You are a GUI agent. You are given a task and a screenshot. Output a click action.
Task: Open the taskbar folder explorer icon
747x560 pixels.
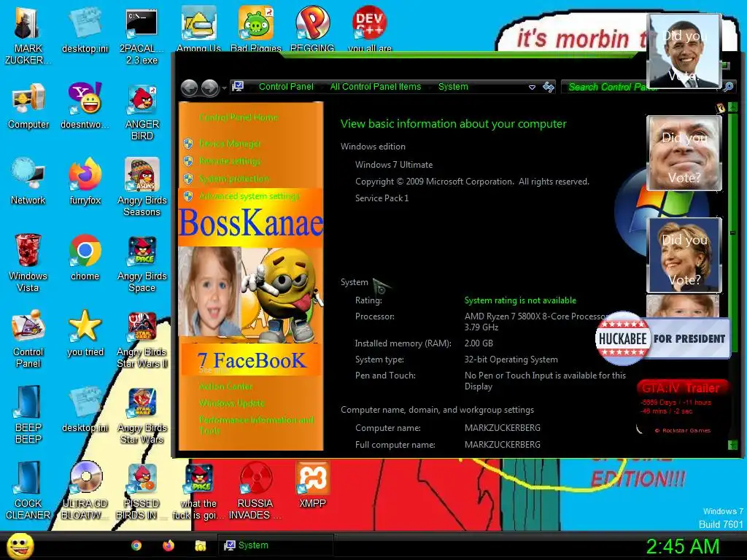pos(201,545)
